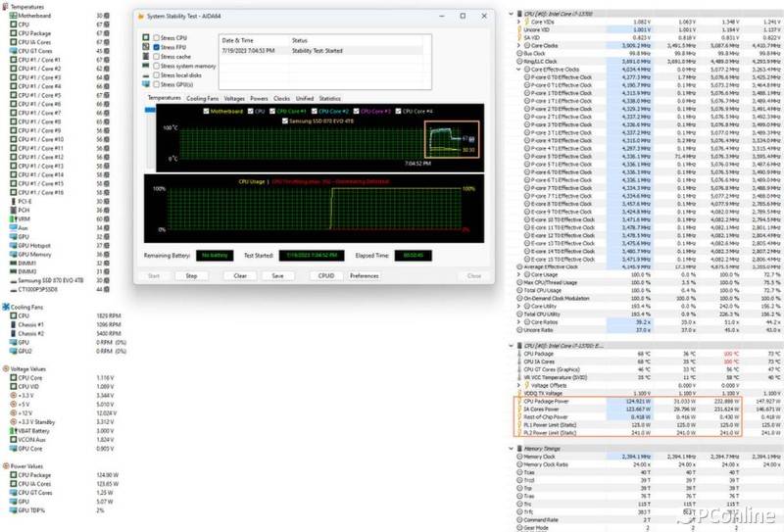Image resolution: width=784 pixels, height=532 pixels.
Task: Expand the Core Utility row
Action: [x=519, y=306]
